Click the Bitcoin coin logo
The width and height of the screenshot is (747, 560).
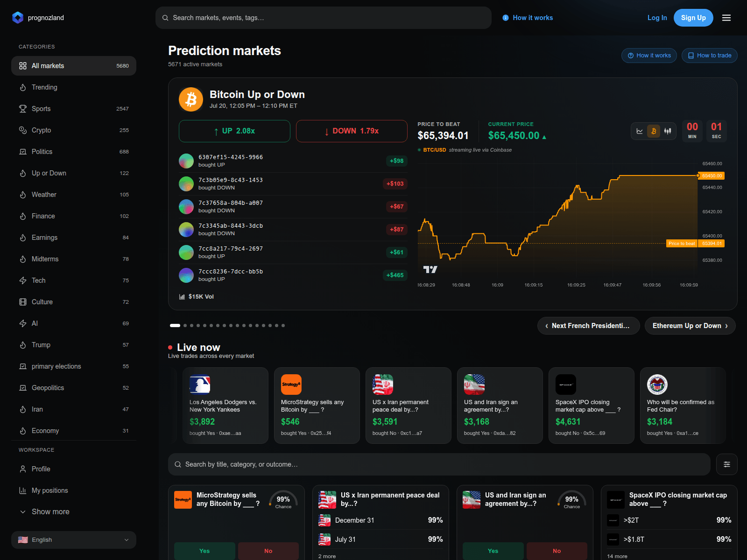(x=191, y=99)
